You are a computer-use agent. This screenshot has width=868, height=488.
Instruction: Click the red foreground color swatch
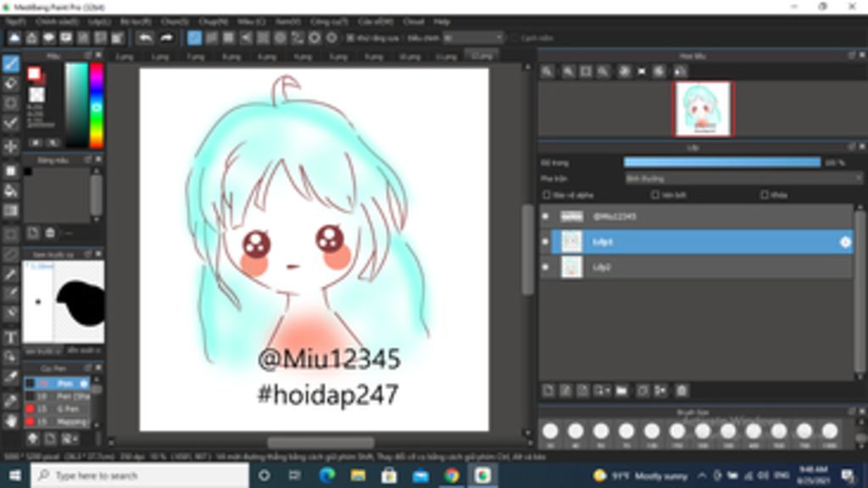click(34, 73)
